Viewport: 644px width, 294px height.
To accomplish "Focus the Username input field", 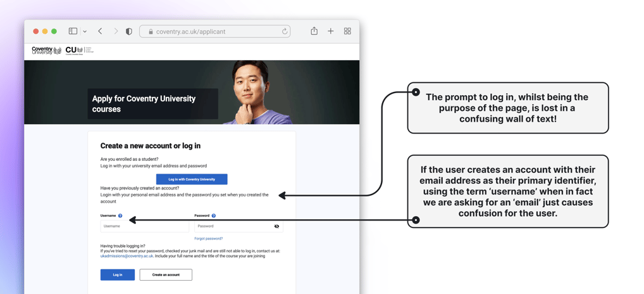I will tap(145, 226).
